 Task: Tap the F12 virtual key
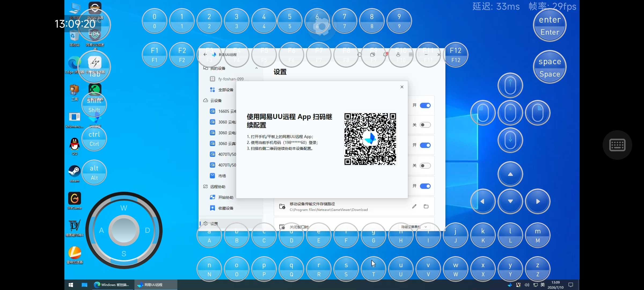click(456, 55)
